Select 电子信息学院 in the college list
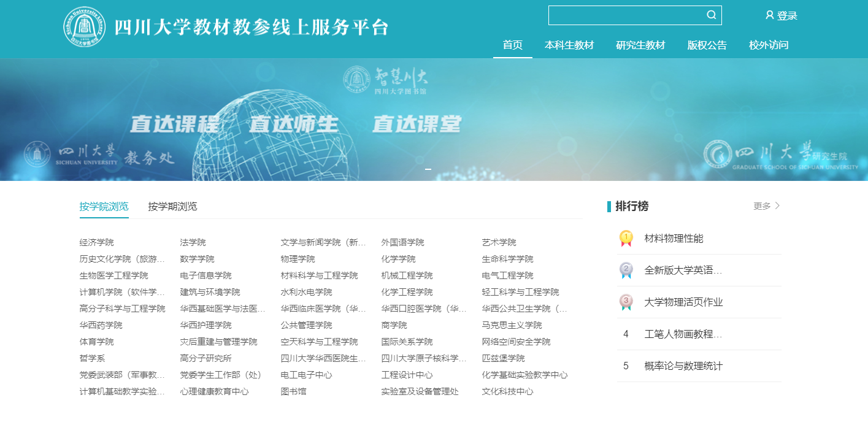 (206, 276)
